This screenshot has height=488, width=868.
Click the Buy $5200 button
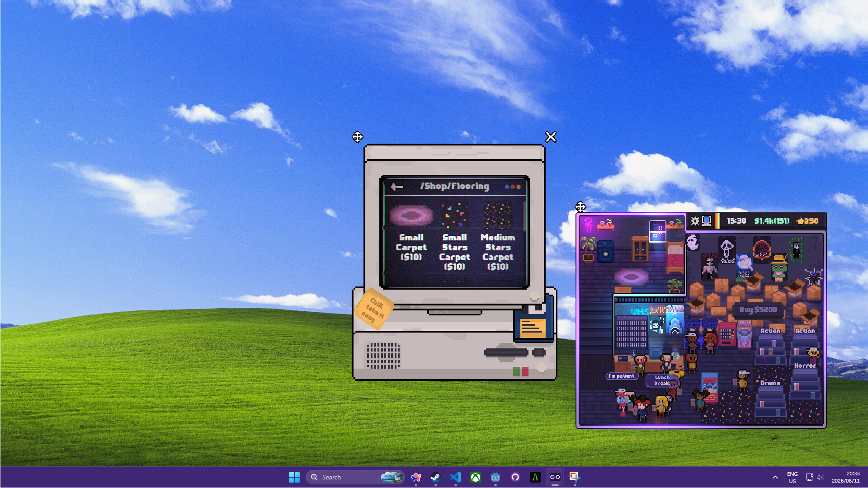pyautogui.click(x=758, y=310)
